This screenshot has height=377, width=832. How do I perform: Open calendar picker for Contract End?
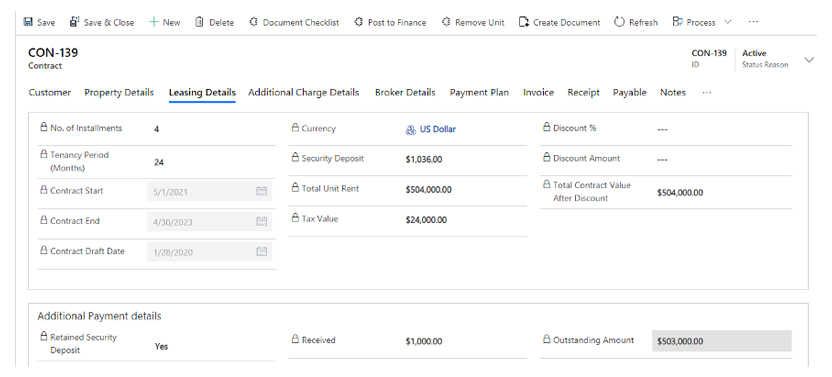pos(262,221)
